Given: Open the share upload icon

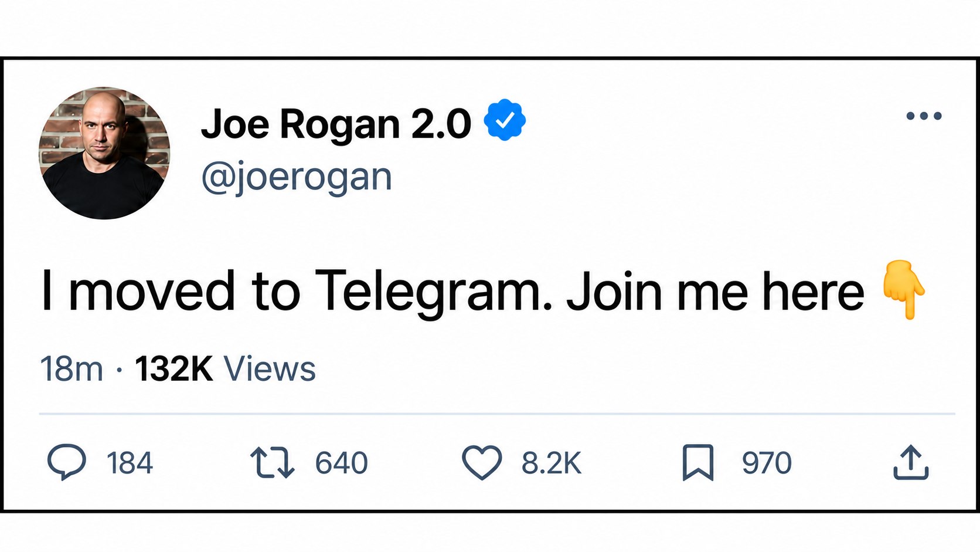Looking at the screenshot, I should click(x=911, y=463).
